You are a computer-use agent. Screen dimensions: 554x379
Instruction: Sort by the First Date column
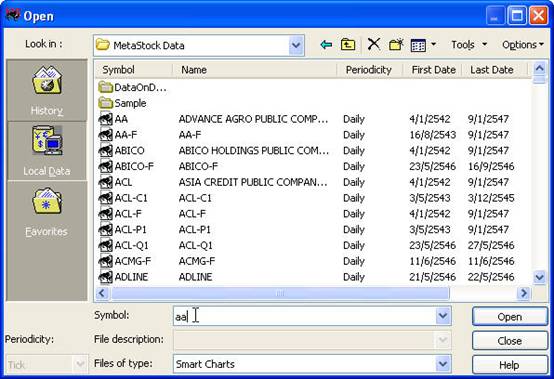[x=432, y=70]
